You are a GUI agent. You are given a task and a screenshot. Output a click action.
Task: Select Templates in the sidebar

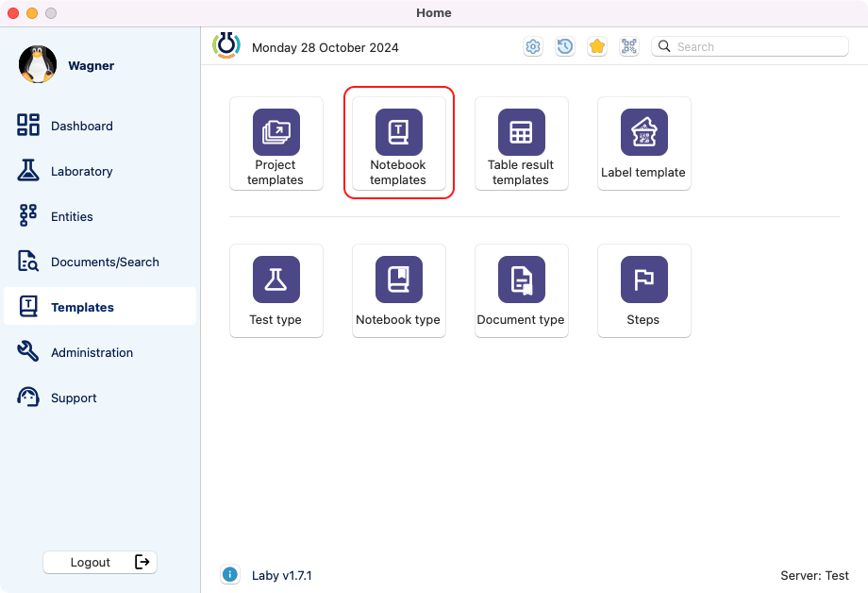pos(100,307)
